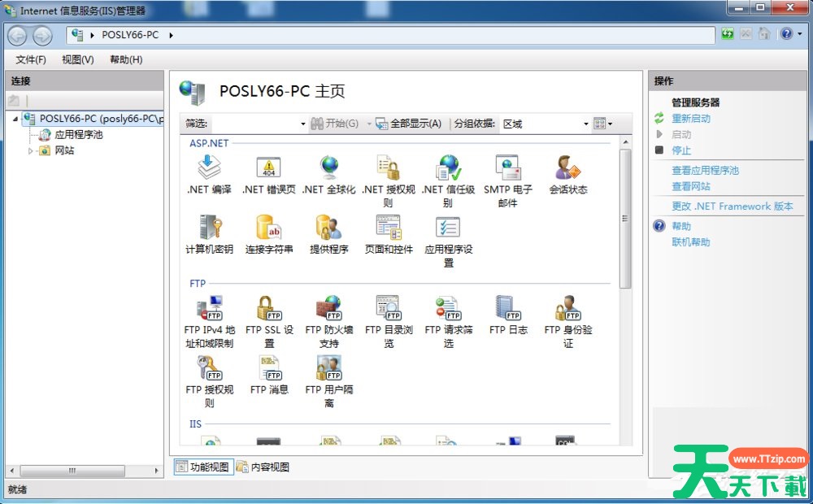Open the 计算机密钥 feature icon

[x=209, y=228]
